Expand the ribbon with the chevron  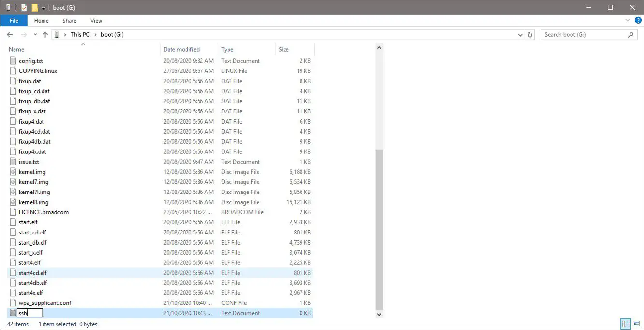click(x=628, y=21)
